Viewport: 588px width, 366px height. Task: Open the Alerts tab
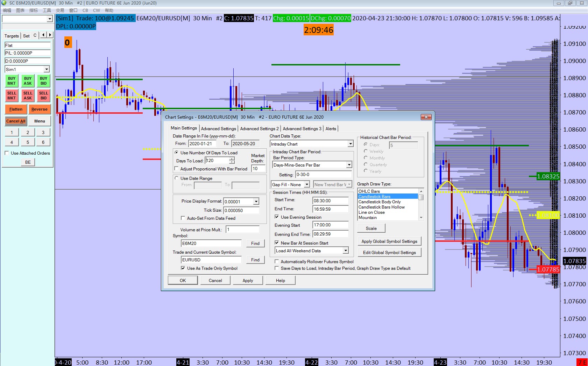331,129
